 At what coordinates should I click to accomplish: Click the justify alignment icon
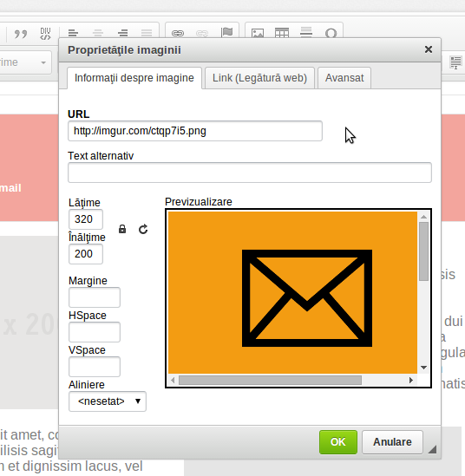(x=147, y=33)
